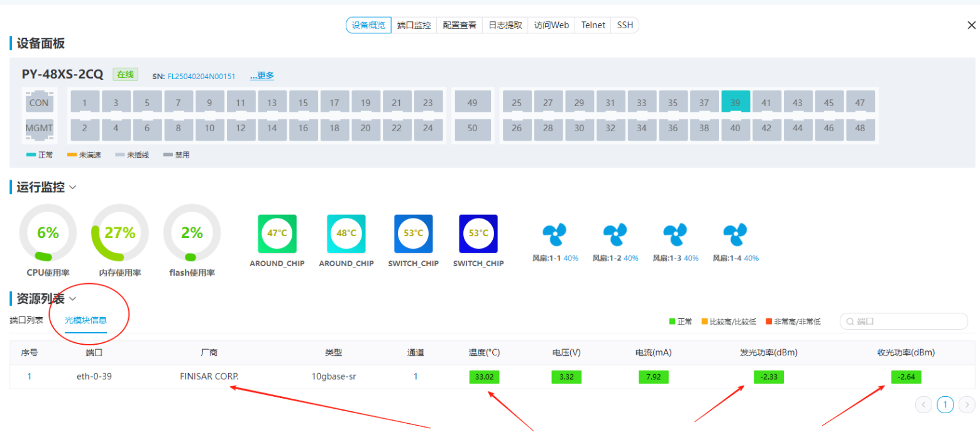
Task: Select the dark-blue 53°C SWITCH_CHIP tile
Action: (478, 234)
